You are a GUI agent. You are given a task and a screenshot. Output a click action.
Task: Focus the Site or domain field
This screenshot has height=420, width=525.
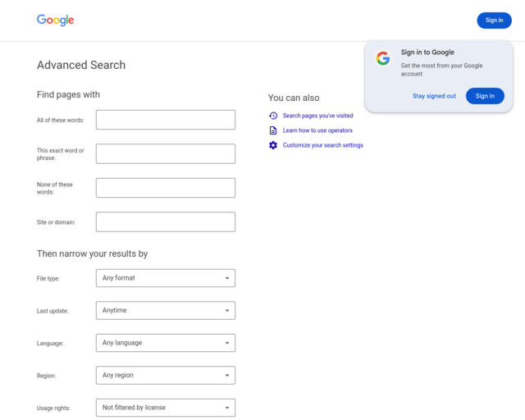(166, 221)
